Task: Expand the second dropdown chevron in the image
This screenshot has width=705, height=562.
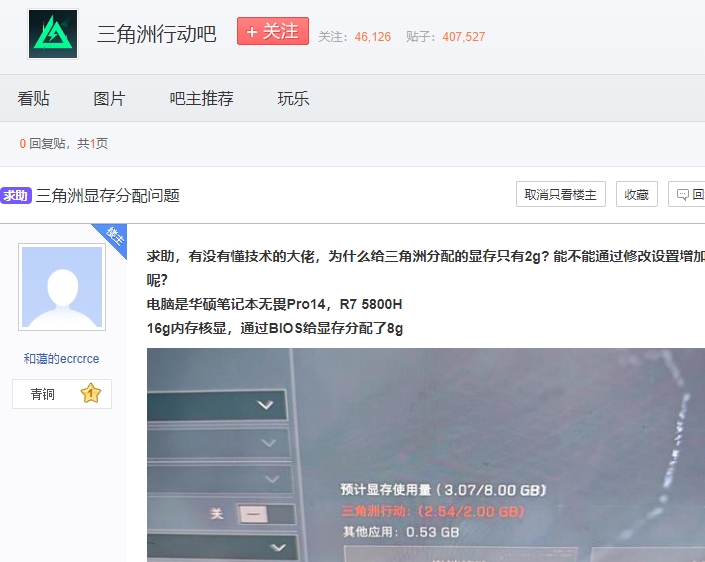Action: [x=267, y=442]
